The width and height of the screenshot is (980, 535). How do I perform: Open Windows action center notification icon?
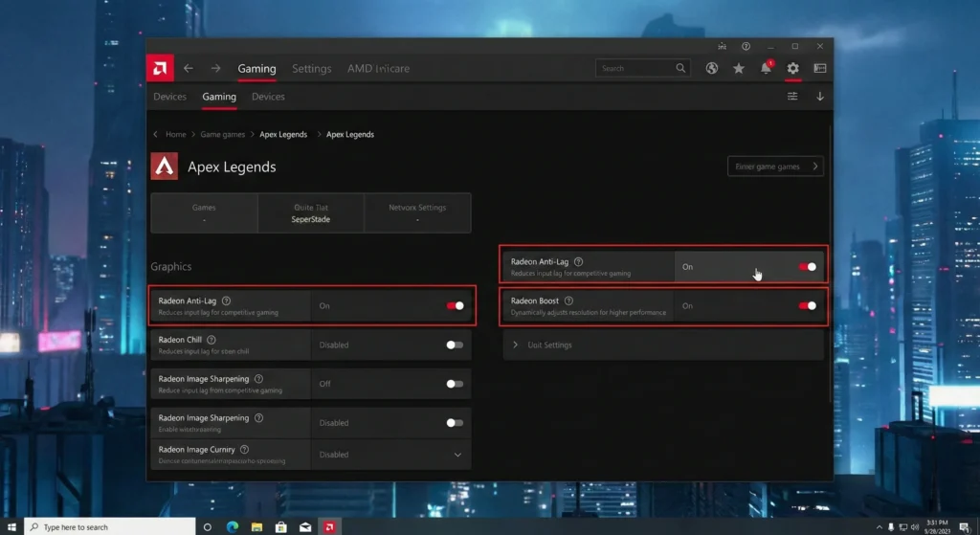point(965,527)
